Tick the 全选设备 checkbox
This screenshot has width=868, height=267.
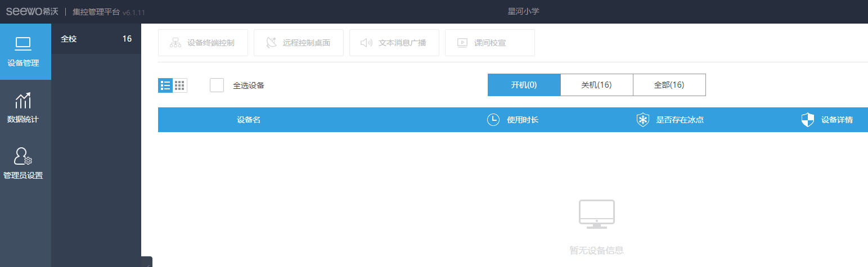click(x=217, y=85)
